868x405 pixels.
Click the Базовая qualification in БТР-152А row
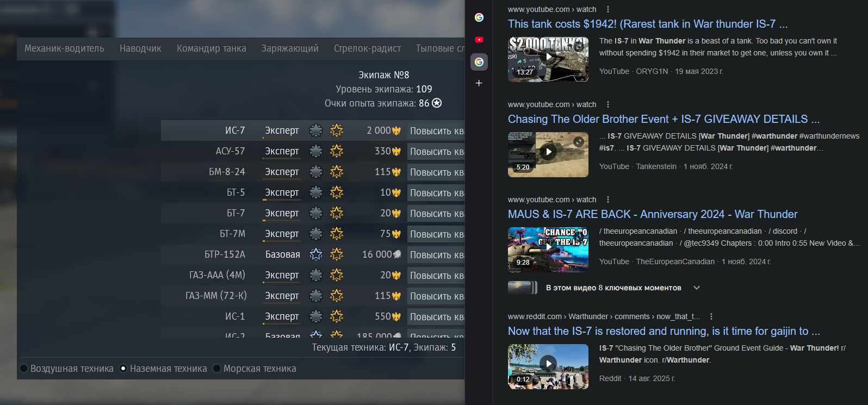pyautogui.click(x=283, y=254)
